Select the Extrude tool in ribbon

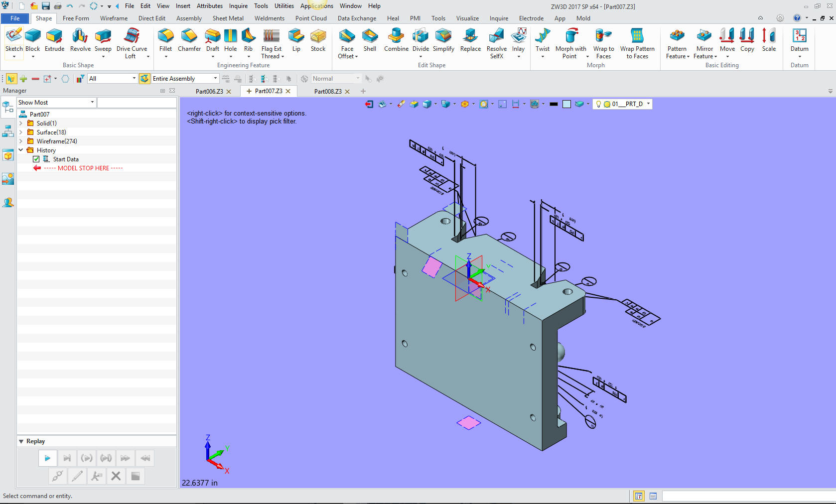click(54, 40)
